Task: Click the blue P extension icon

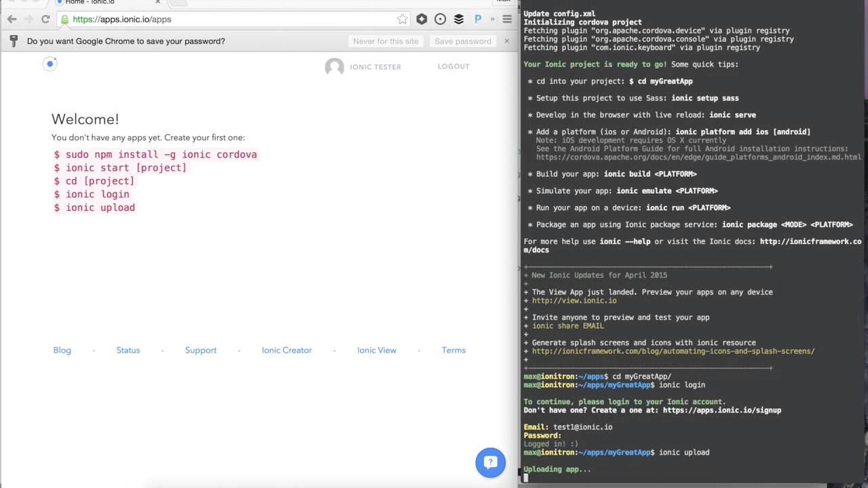Action: click(477, 19)
